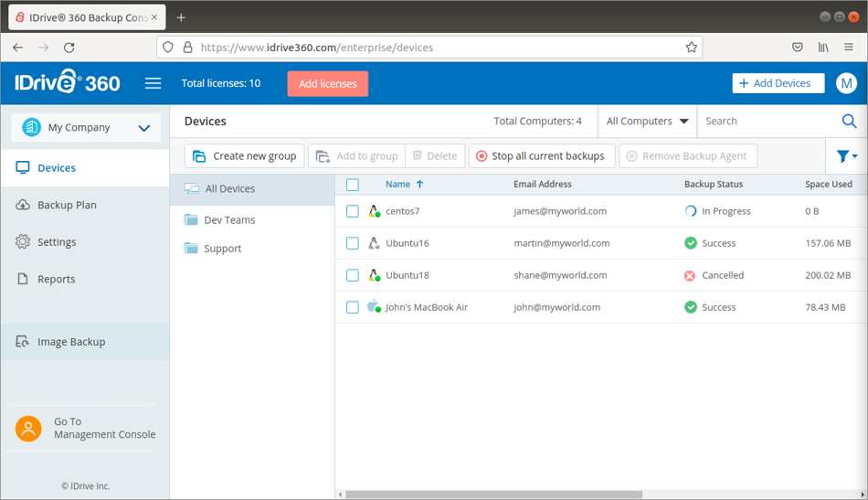Open Devices in sidebar
The image size is (868, 500).
tap(85, 168)
